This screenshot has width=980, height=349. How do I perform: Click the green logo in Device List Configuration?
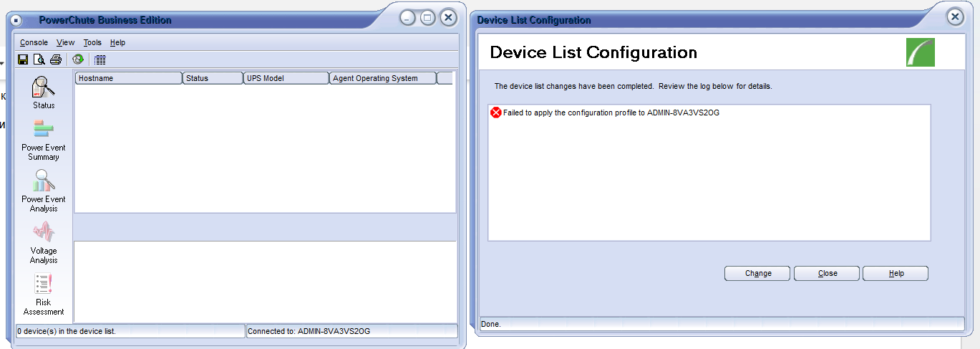click(921, 52)
